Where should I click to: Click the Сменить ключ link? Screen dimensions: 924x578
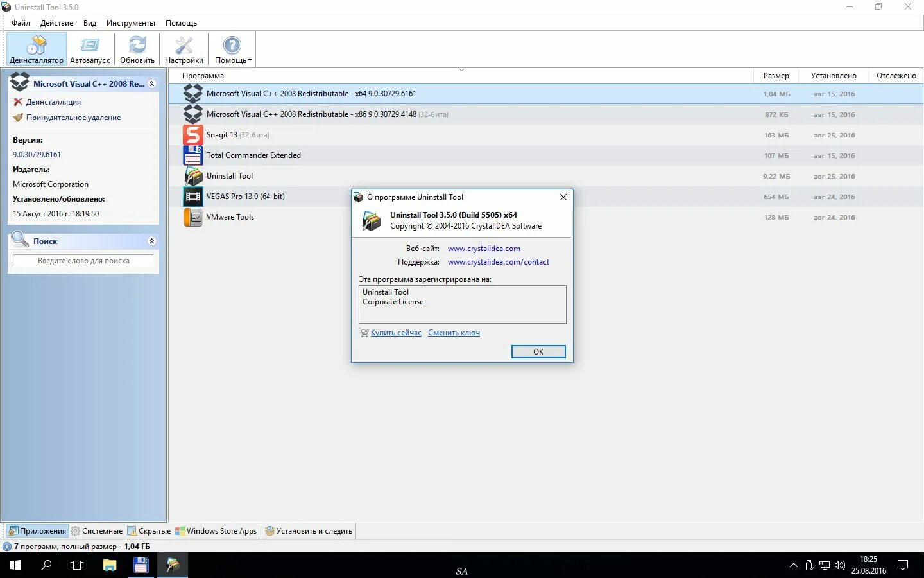click(x=454, y=333)
